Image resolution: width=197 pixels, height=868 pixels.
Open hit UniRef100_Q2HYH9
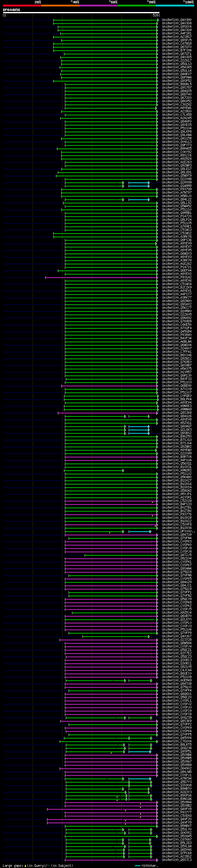coord(177,182)
